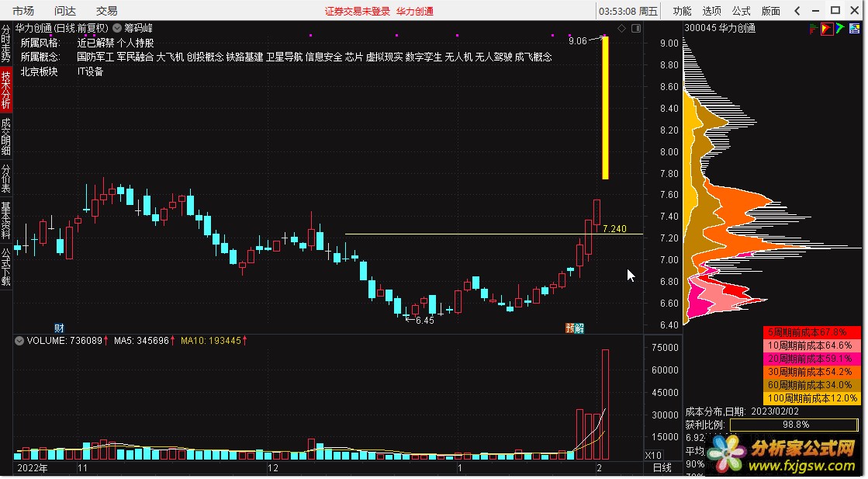Viewport: 868px width, 479px height.
Task: Click the 2022年 date axis label
Action: (33, 468)
